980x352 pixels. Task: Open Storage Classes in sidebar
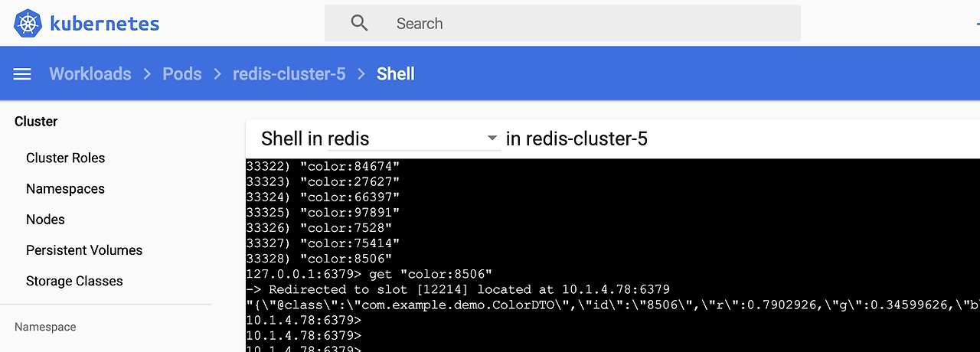coord(74,281)
